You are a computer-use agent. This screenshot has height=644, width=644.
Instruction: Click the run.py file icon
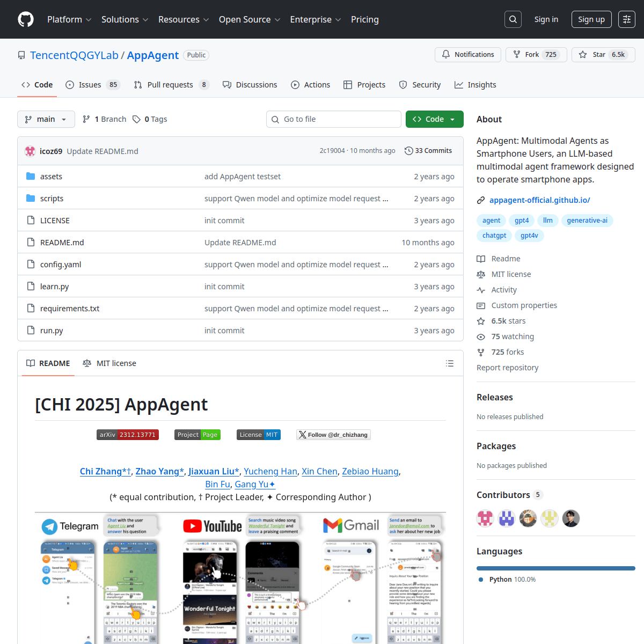[x=31, y=331]
